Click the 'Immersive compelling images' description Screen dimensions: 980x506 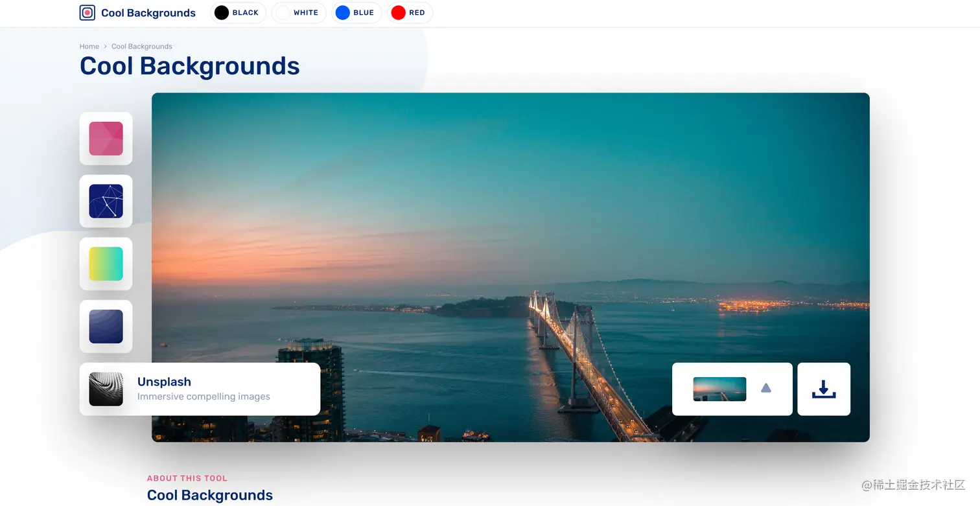pos(204,397)
